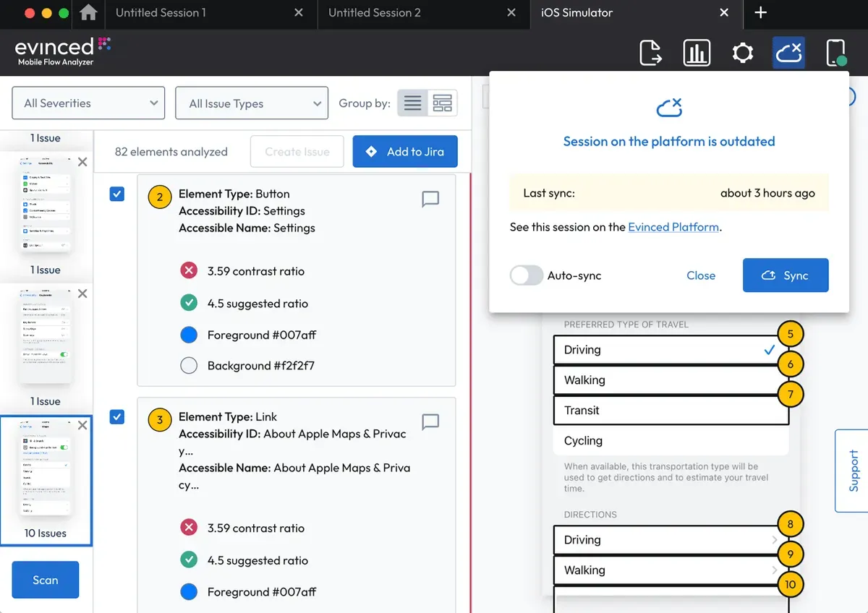Click issue marker badge number 7
This screenshot has width=868, height=613.
(791, 395)
